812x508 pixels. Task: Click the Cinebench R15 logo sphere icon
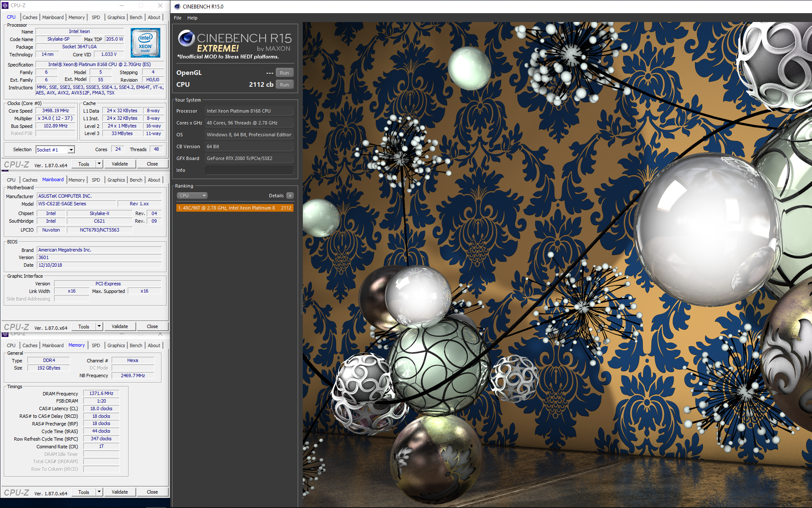[x=186, y=38]
